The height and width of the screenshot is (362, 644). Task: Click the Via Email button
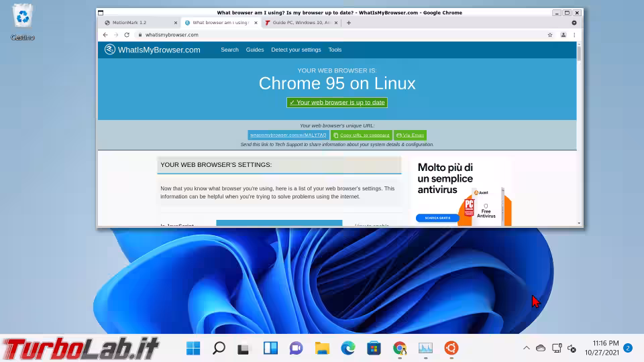pos(410,135)
